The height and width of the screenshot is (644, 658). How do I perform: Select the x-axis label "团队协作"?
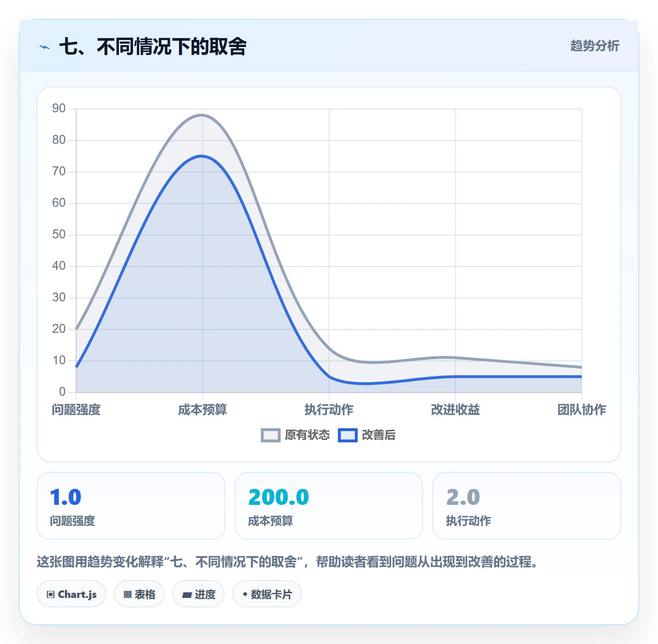(582, 409)
